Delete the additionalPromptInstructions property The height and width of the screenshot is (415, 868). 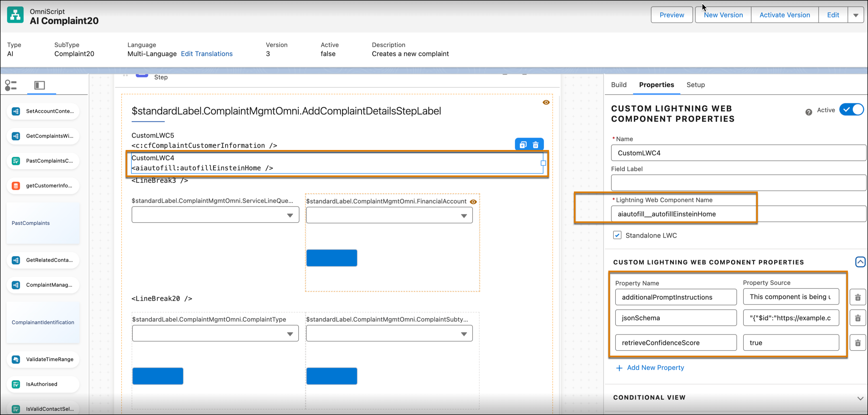pos(858,297)
